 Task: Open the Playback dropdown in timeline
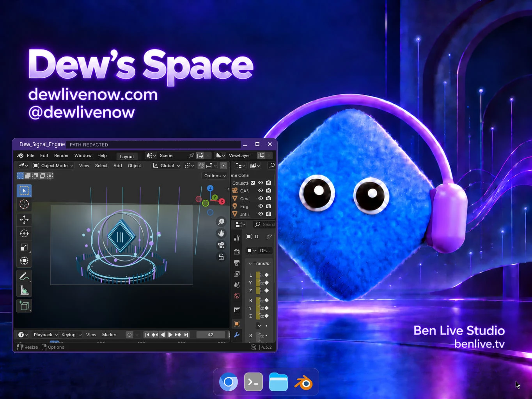tap(45, 335)
